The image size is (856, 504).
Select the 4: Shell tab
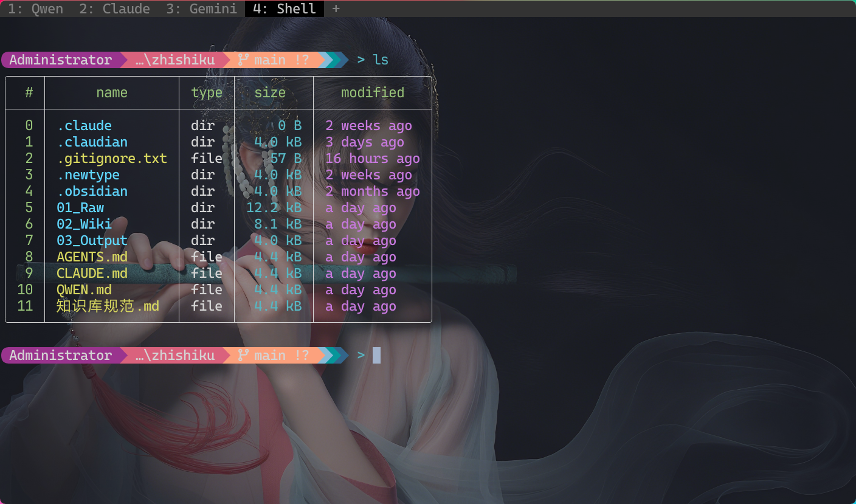click(x=285, y=9)
